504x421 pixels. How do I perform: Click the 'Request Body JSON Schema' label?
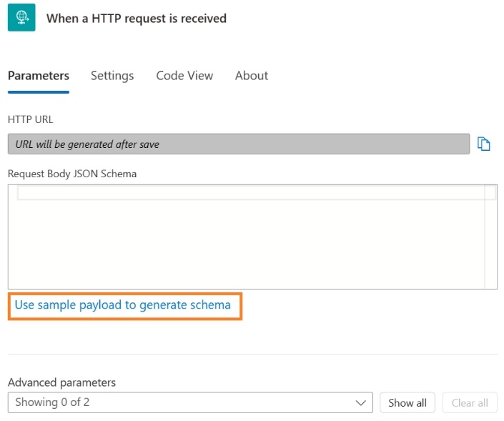pyautogui.click(x=72, y=173)
